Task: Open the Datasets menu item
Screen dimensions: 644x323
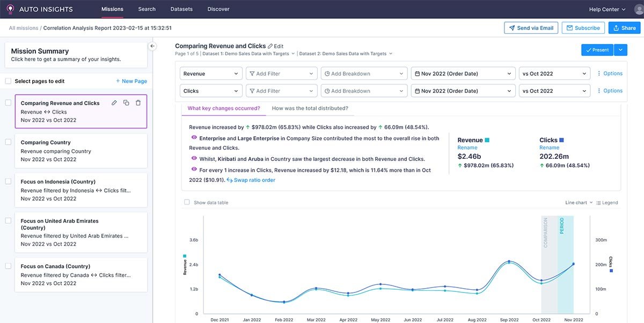Action: tap(181, 9)
